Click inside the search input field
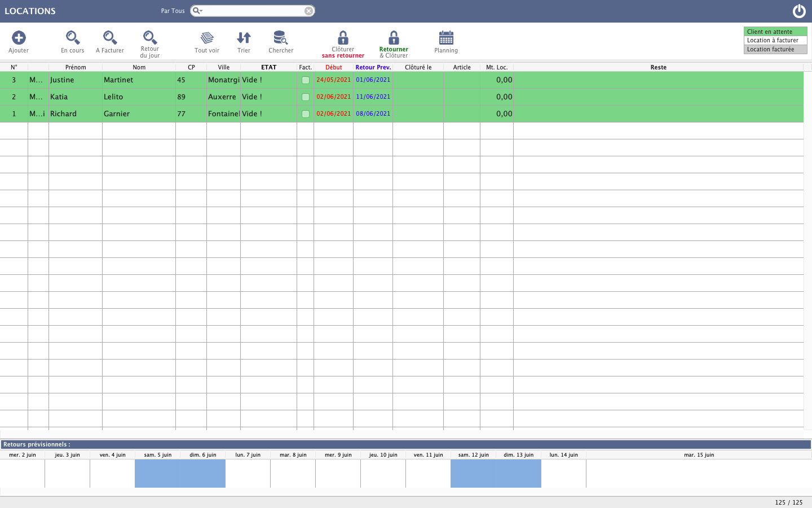 (x=254, y=11)
